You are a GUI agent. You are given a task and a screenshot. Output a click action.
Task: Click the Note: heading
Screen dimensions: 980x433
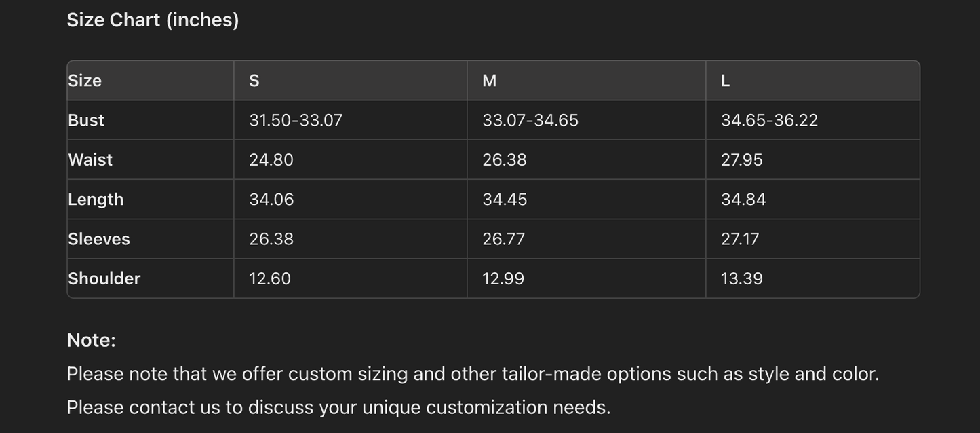[92, 340]
